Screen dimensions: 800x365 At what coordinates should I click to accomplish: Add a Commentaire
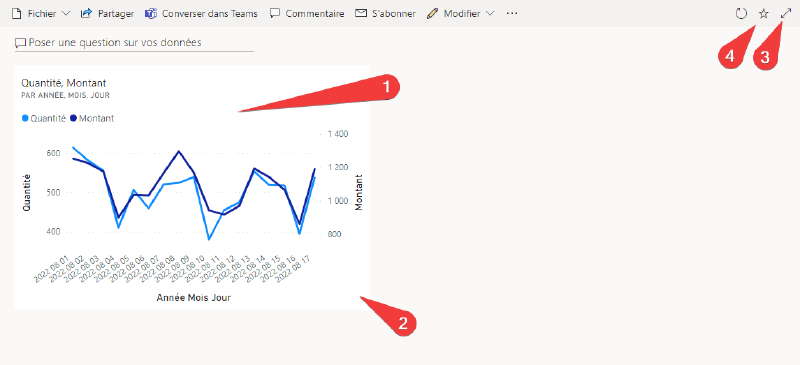307,14
